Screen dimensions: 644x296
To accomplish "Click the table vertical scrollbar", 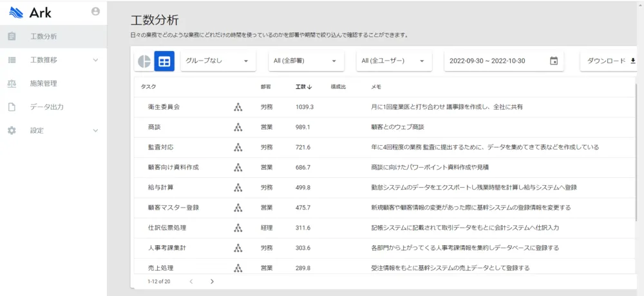I will 636,152.
